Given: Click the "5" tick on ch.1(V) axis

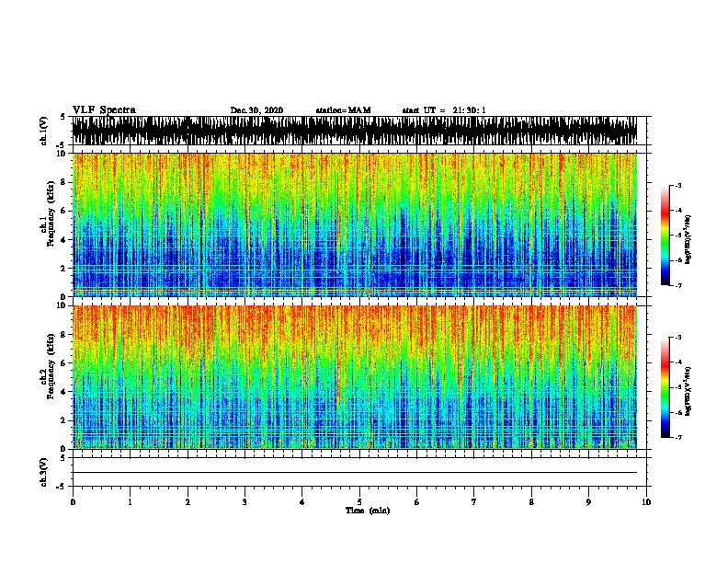Looking at the screenshot, I should [63, 117].
